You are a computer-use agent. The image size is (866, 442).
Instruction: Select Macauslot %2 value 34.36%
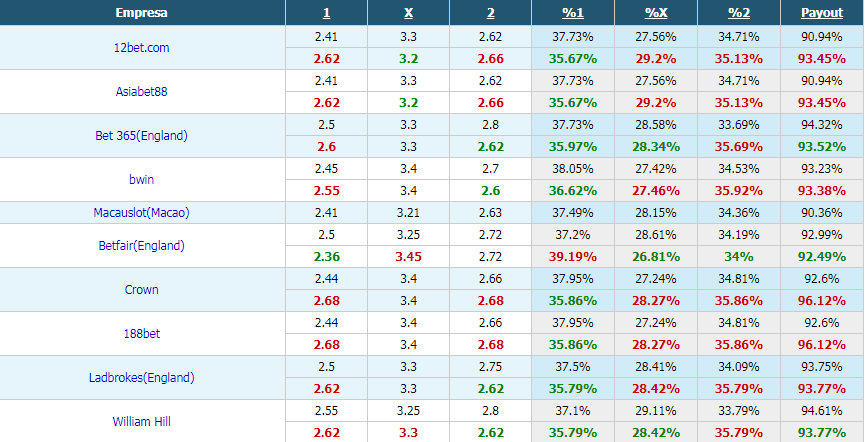(x=738, y=213)
